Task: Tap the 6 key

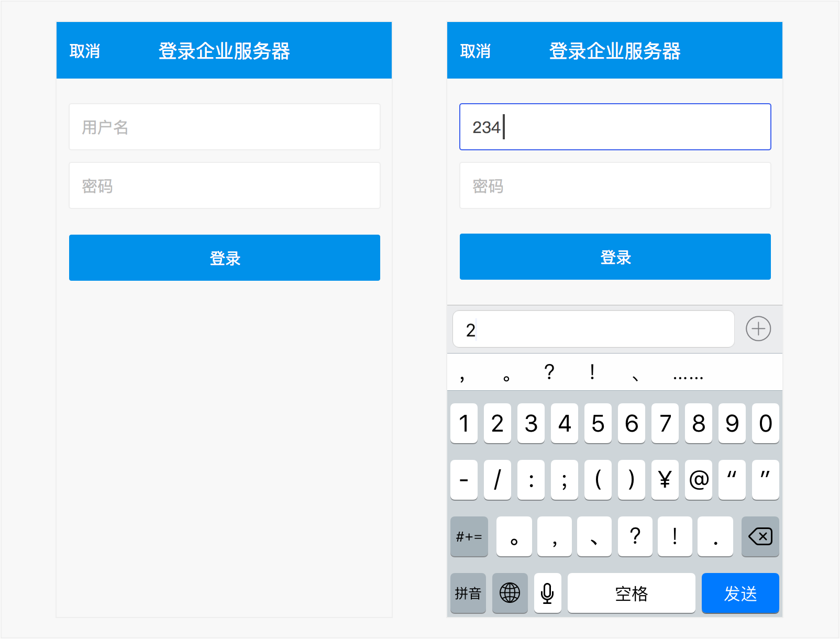Action: (632, 423)
